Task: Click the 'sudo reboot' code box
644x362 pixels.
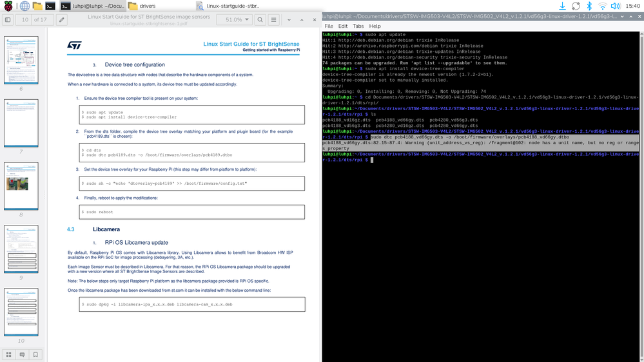Action: click(192, 212)
